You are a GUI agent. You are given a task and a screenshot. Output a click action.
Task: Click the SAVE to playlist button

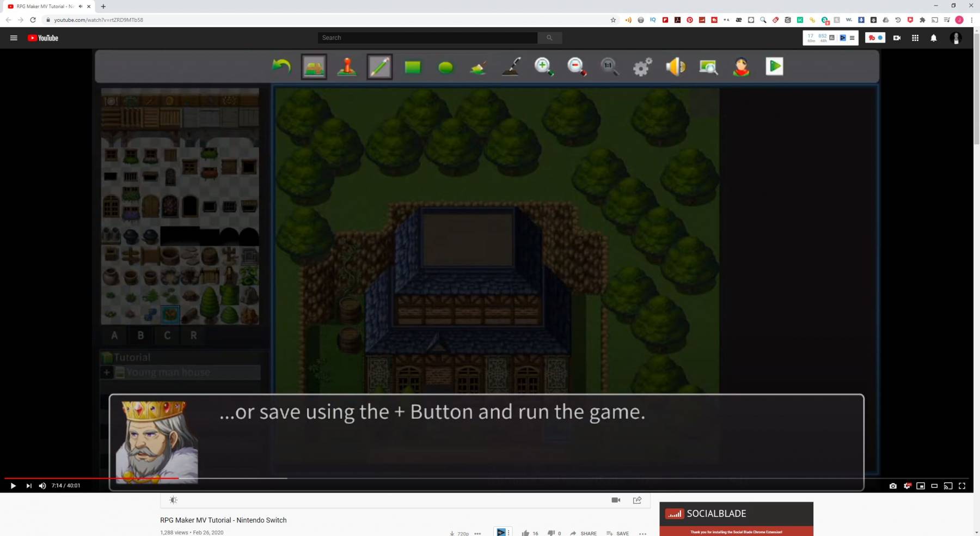point(617,533)
